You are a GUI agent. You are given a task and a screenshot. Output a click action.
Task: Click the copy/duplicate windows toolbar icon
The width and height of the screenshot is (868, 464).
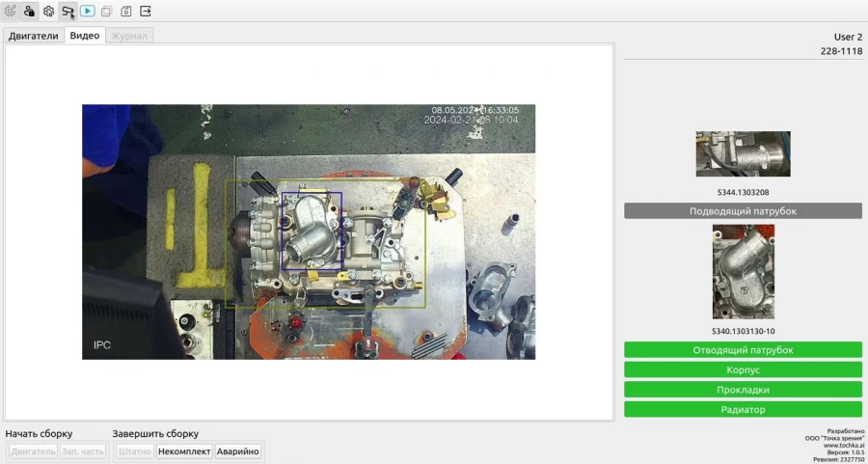[x=107, y=11]
